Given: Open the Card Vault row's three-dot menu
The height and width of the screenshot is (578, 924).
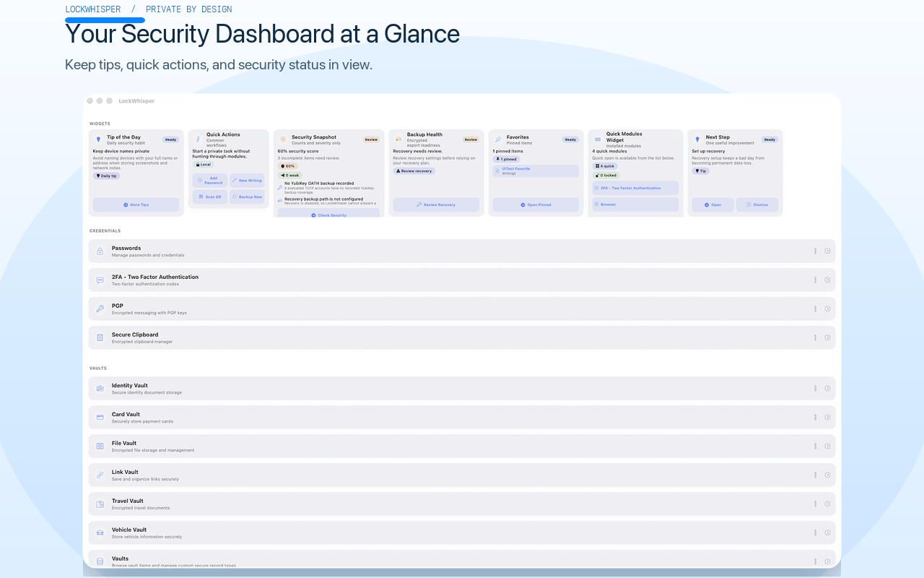Looking at the screenshot, I should click(816, 417).
